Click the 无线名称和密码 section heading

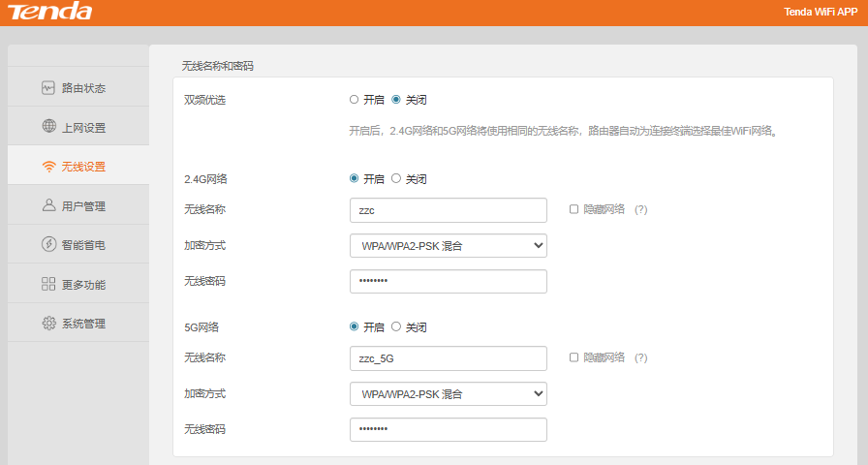coord(218,66)
